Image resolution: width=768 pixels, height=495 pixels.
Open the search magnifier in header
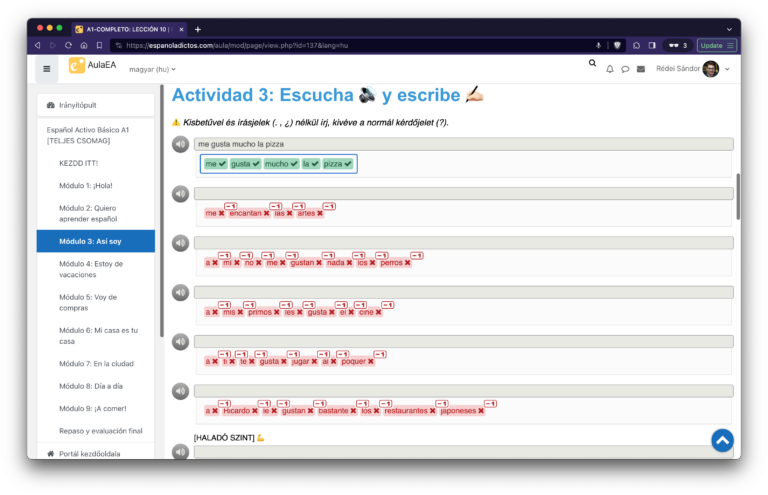tap(593, 63)
